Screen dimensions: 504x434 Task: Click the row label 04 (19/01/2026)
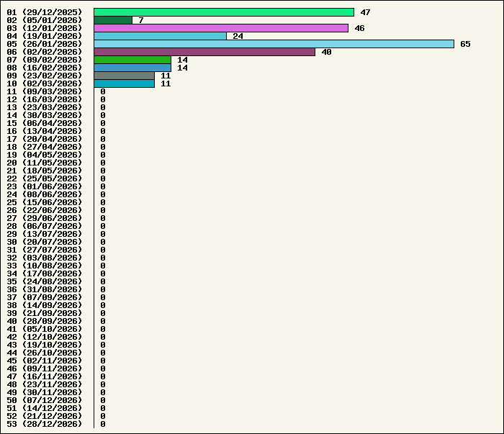point(45,36)
